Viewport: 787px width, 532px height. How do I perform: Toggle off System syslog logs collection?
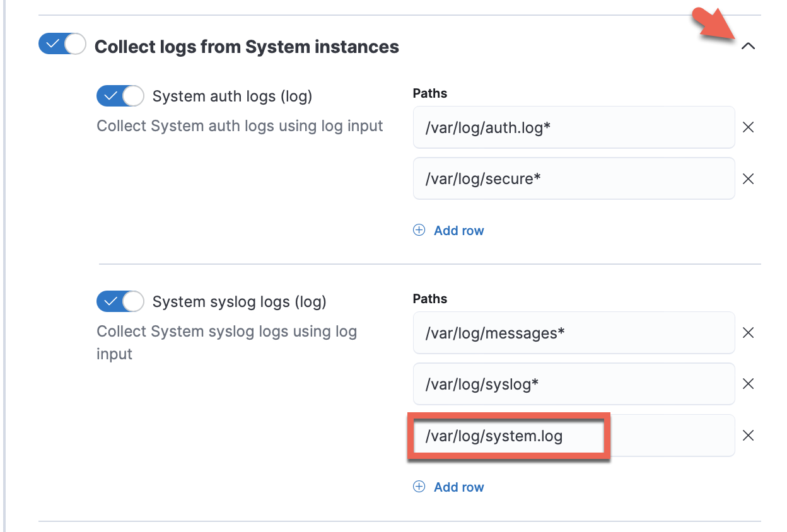[120, 301]
